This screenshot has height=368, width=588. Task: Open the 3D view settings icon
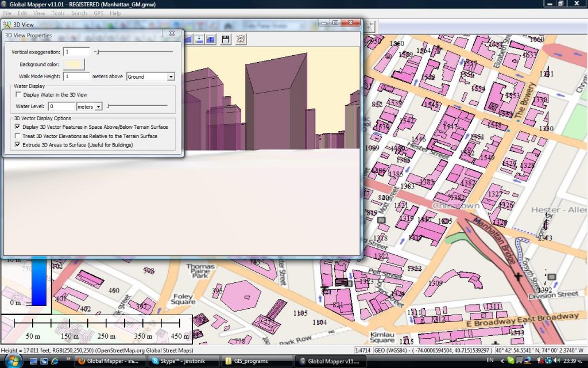(241, 39)
